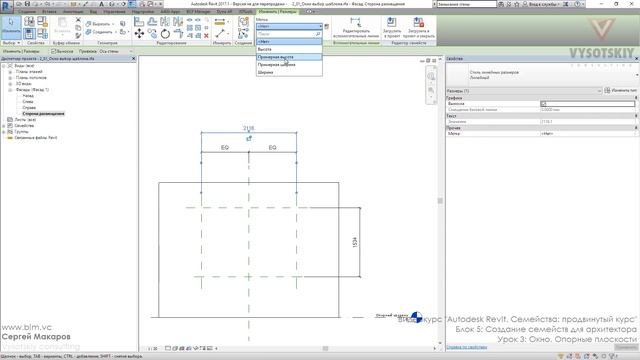Select the Modify arrow tool in the ribbon

[x=11, y=26]
